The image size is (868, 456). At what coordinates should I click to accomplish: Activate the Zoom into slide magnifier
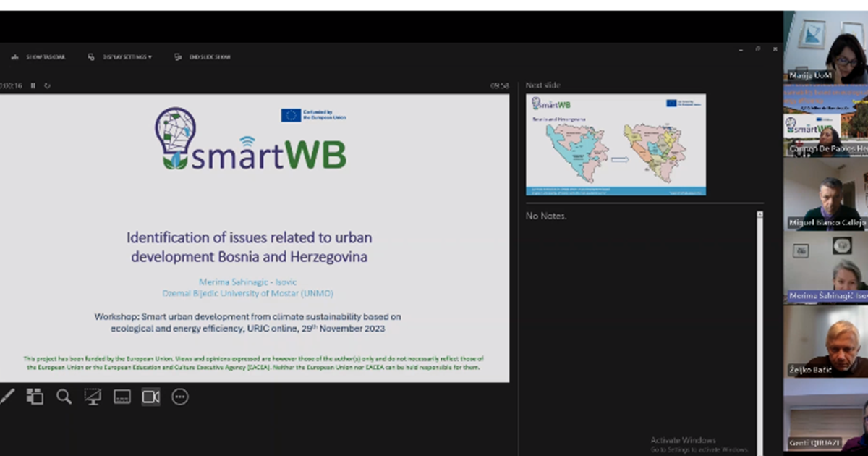tap(64, 397)
